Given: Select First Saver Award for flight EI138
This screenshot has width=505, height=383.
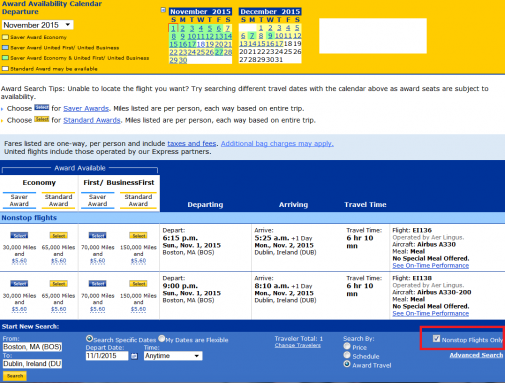Looking at the screenshot, I should point(97,284).
